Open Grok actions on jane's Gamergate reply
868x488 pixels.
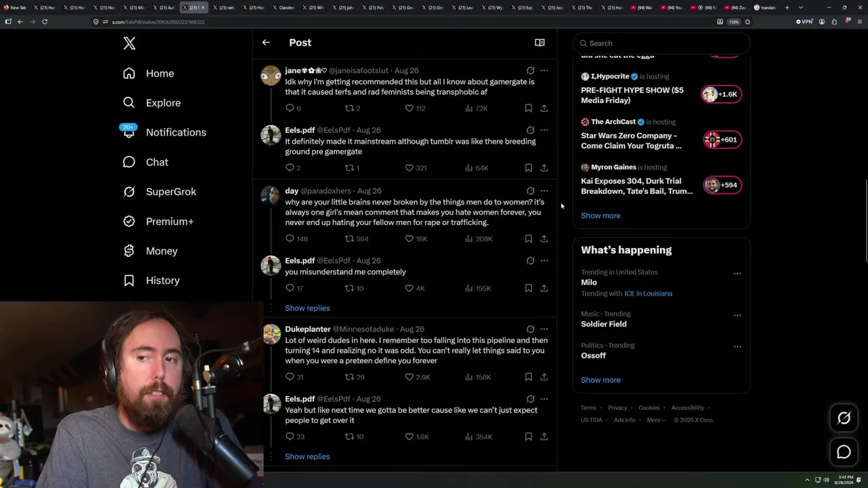(530, 70)
